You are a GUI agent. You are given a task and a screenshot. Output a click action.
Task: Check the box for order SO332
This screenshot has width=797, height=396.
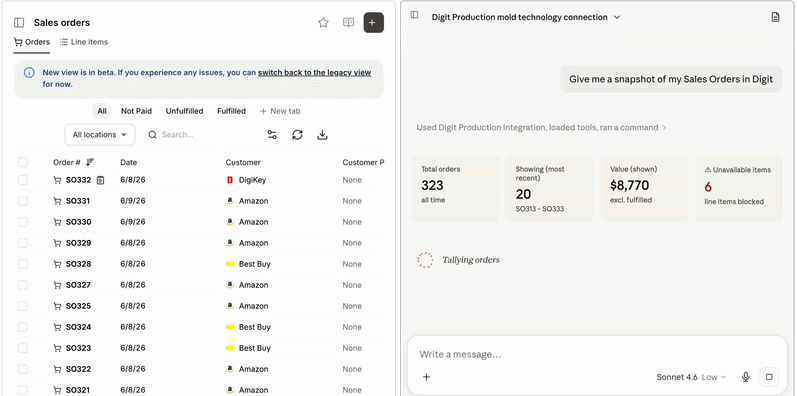pyautogui.click(x=23, y=180)
